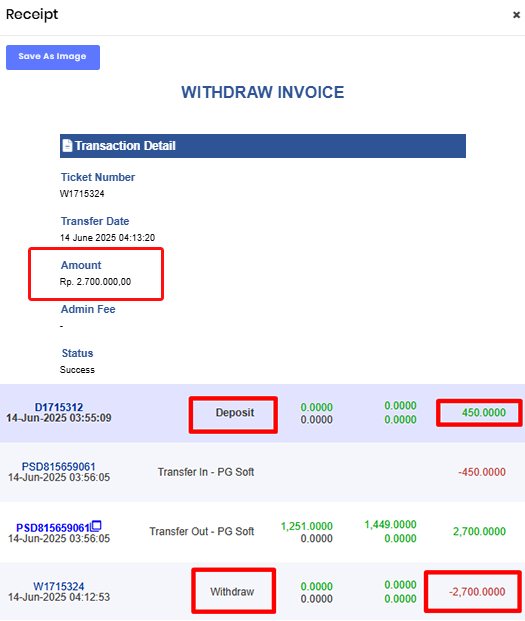Select ticket value W1715324 under Ticket Number
525x621 pixels.
tap(82, 194)
